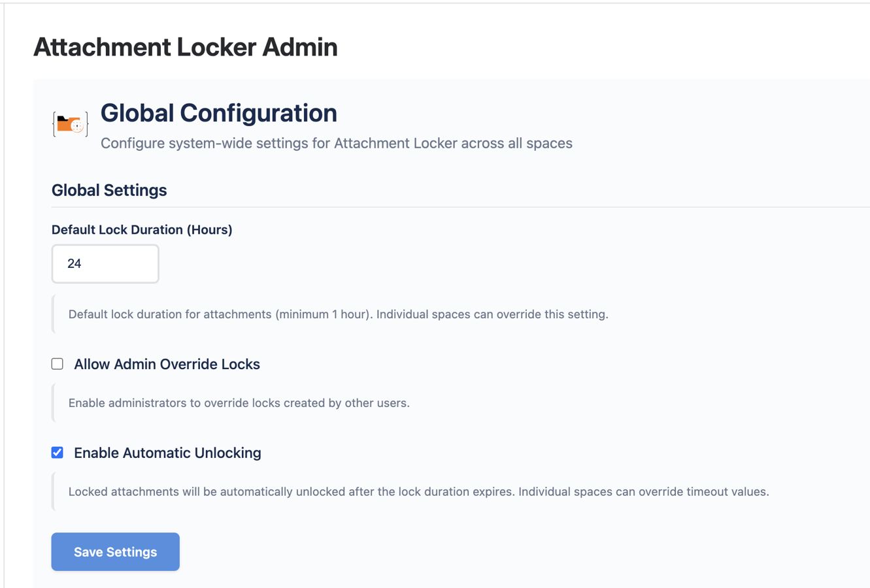Click the automatic unlocking expiry description text
The image size is (870, 588).
click(418, 491)
